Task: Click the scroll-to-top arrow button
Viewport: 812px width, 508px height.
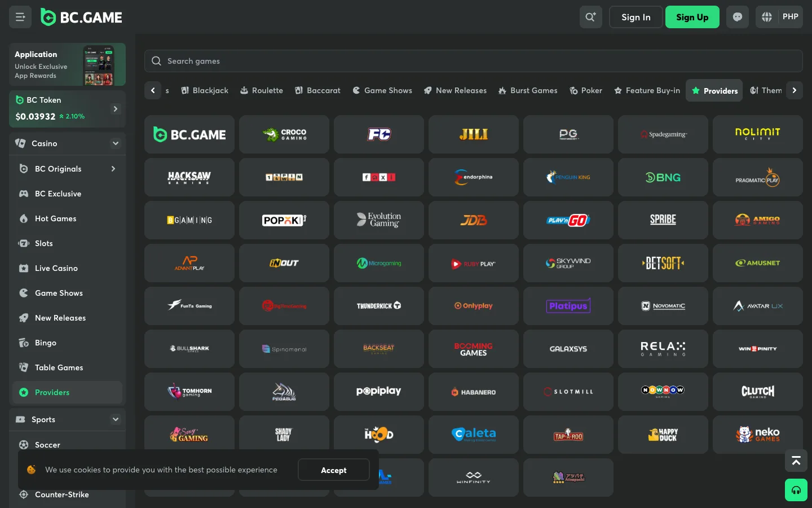Action: coord(796,461)
